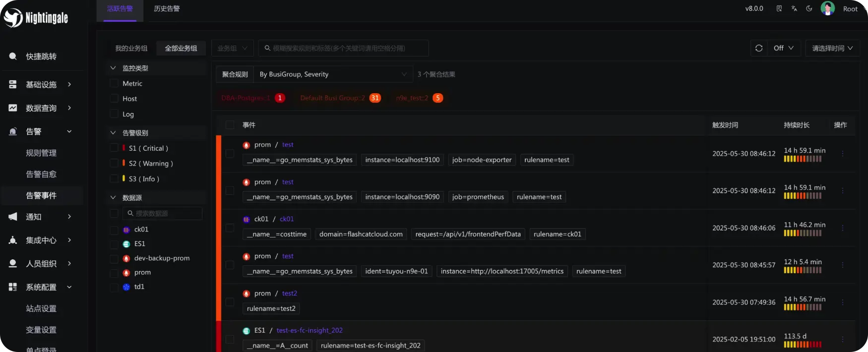Open the By BusiGroup, Severity aggregation dropdown
Screen dimensions: 868x352
tap(333, 74)
